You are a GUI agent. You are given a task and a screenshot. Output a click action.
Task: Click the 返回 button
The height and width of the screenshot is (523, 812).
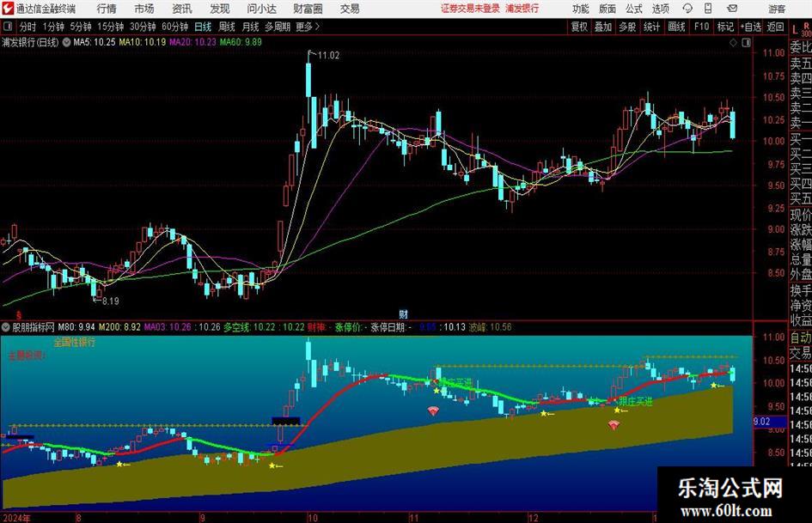pyautogui.click(x=775, y=27)
